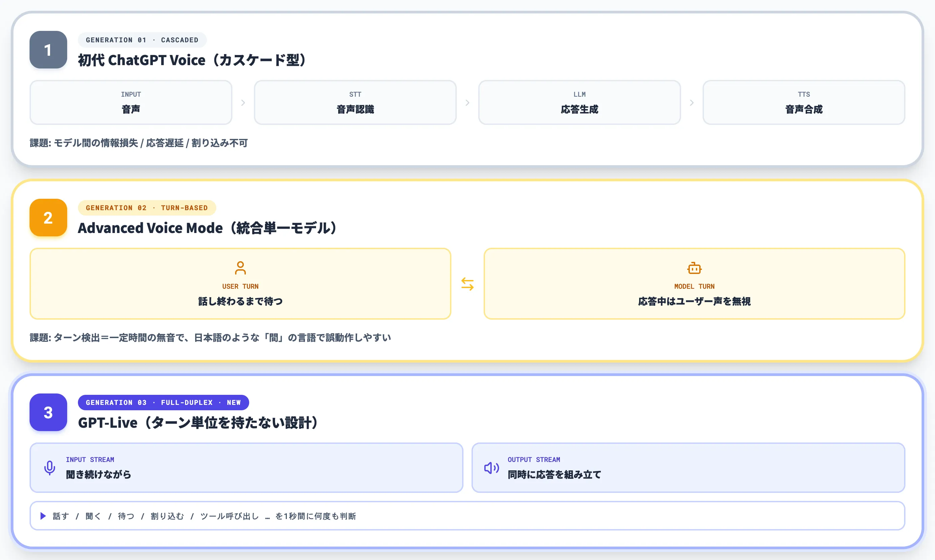The height and width of the screenshot is (560, 935).
Task: Select the GENERATION 03 · FULL-DUPLEX · NEW tag
Action: point(164,403)
